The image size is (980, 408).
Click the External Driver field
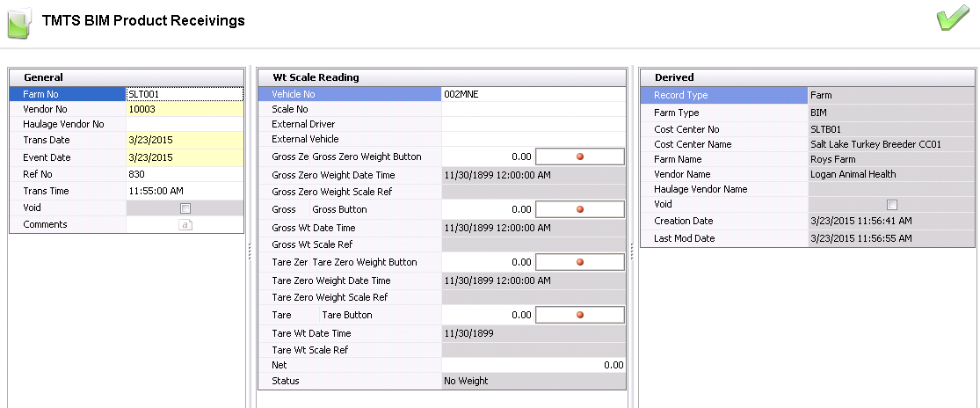[533, 125]
